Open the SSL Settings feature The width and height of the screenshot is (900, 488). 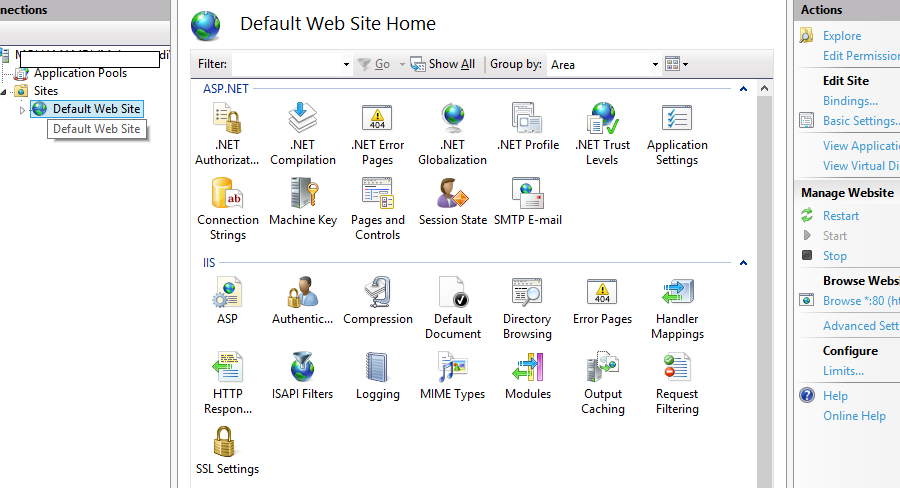(227, 444)
